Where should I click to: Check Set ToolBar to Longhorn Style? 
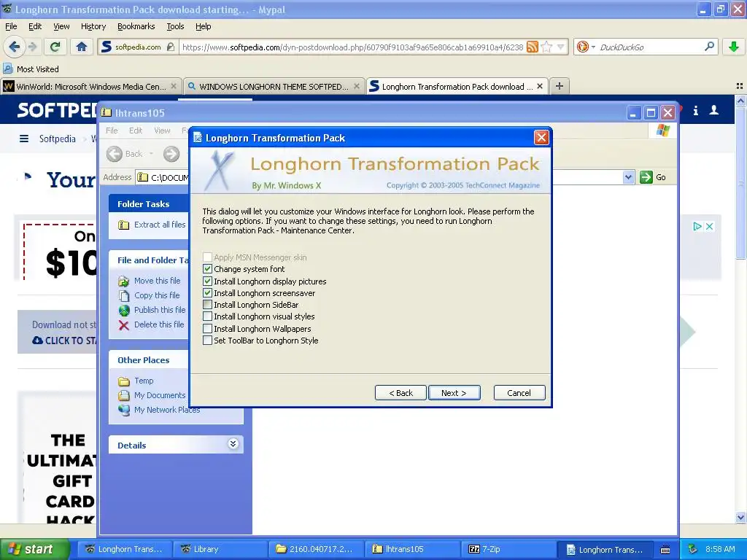207,341
